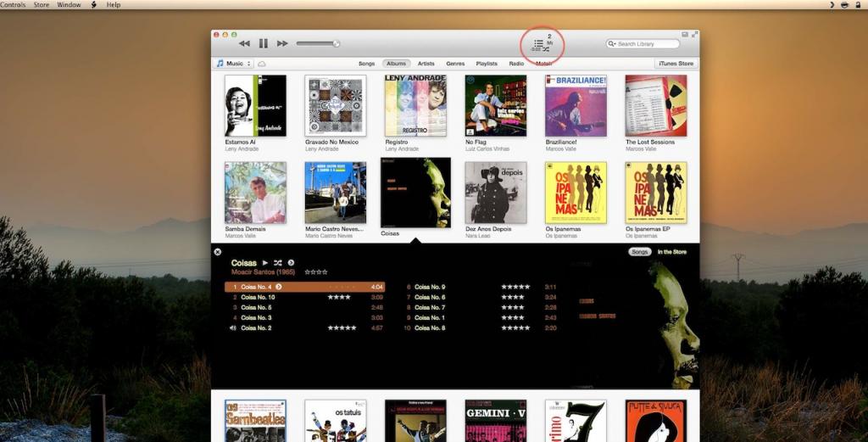Show In the Store for this album
868x442 pixels.
[672, 252]
